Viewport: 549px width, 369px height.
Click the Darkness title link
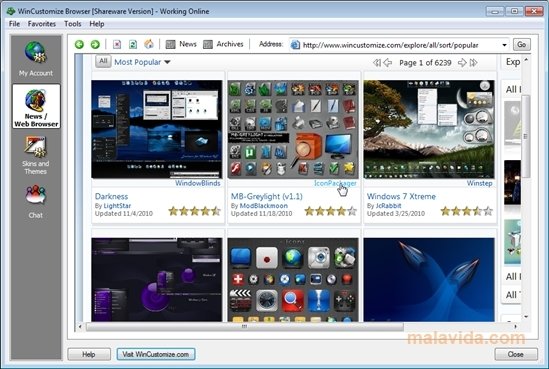pos(111,196)
